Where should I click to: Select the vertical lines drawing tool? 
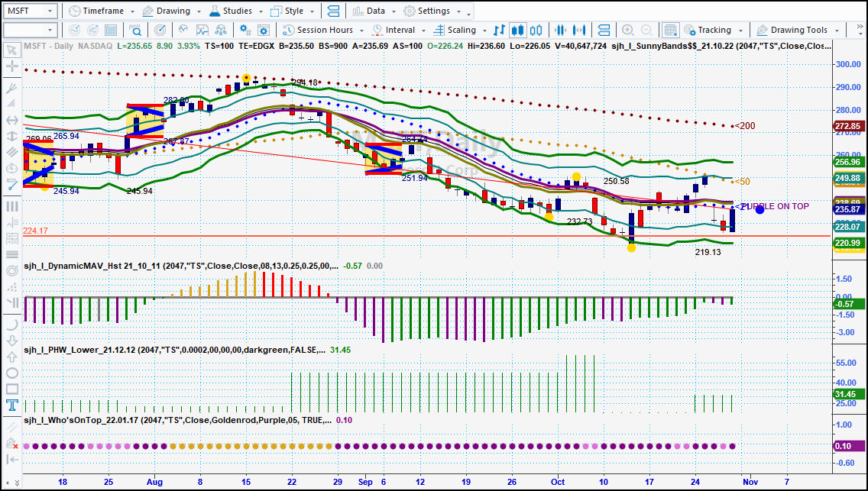coord(11,207)
